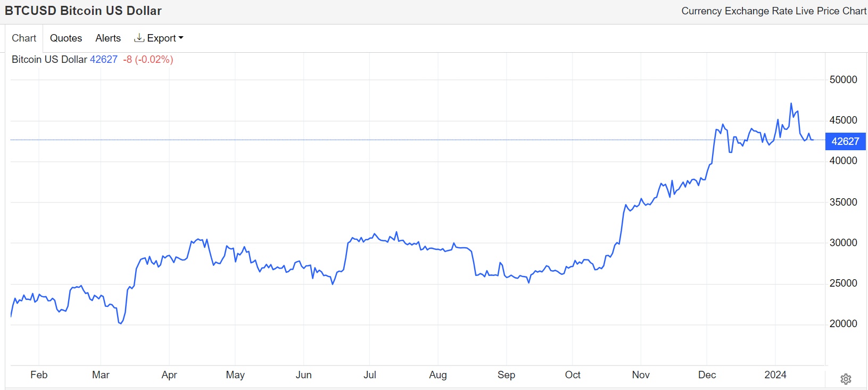The width and height of the screenshot is (868, 390).
Task: Click the 42627 price value in the chart legend
Action: pyautogui.click(x=104, y=59)
